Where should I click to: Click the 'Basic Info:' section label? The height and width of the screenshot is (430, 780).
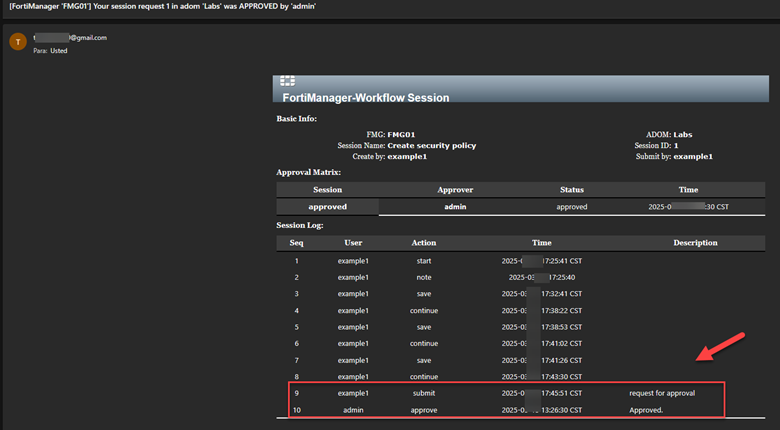point(296,118)
